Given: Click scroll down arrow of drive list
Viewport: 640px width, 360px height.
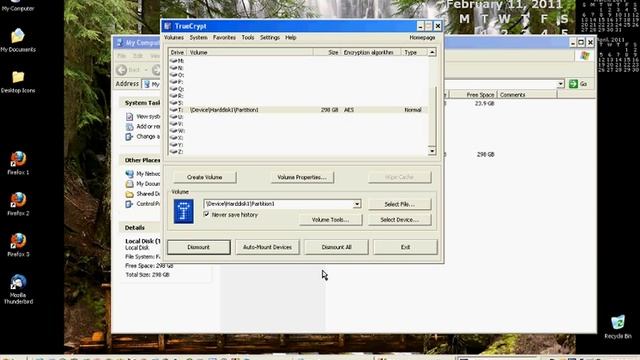Looking at the screenshot, I should pyautogui.click(x=432, y=151).
